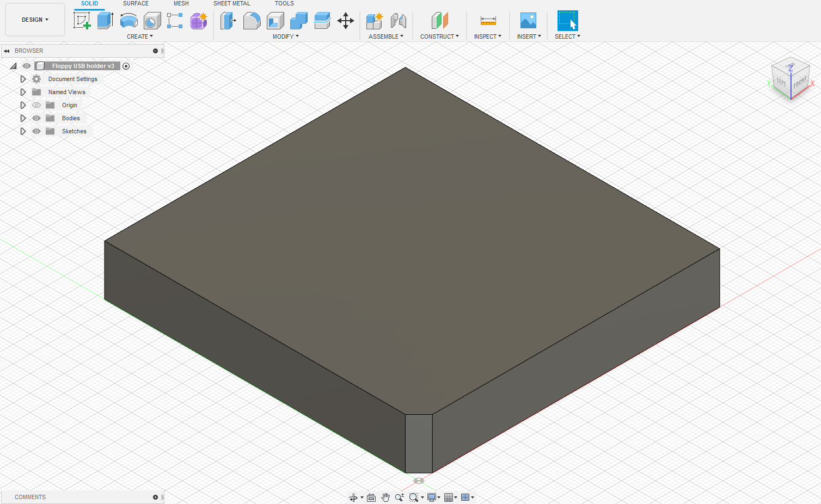
Task: Open the Modify dropdown menu
Action: pyautogui.click(x=286, y=36)
